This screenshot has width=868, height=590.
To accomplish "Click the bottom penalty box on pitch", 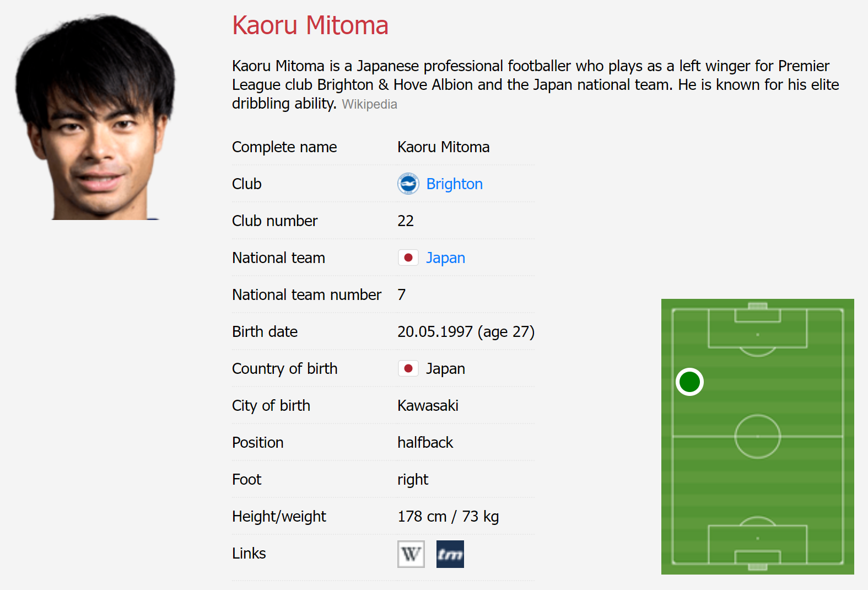I will click(758, 544).
